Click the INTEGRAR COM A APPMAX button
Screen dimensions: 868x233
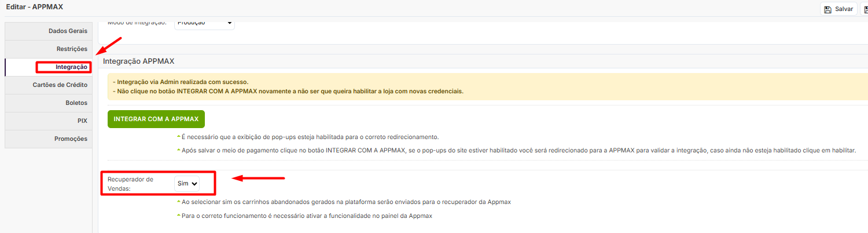click(156, 119)
